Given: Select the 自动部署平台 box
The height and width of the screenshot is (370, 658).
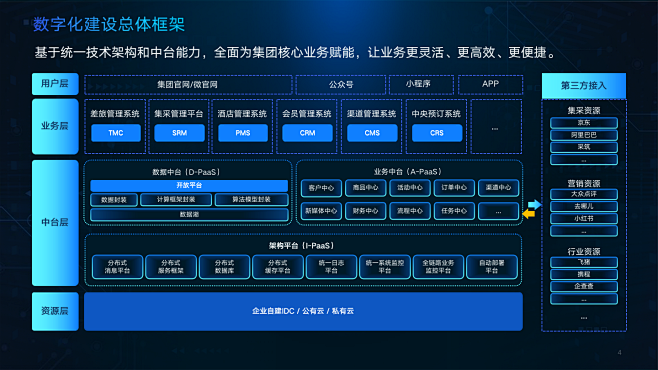Looking at the screenshot, I should pos(492,267).
